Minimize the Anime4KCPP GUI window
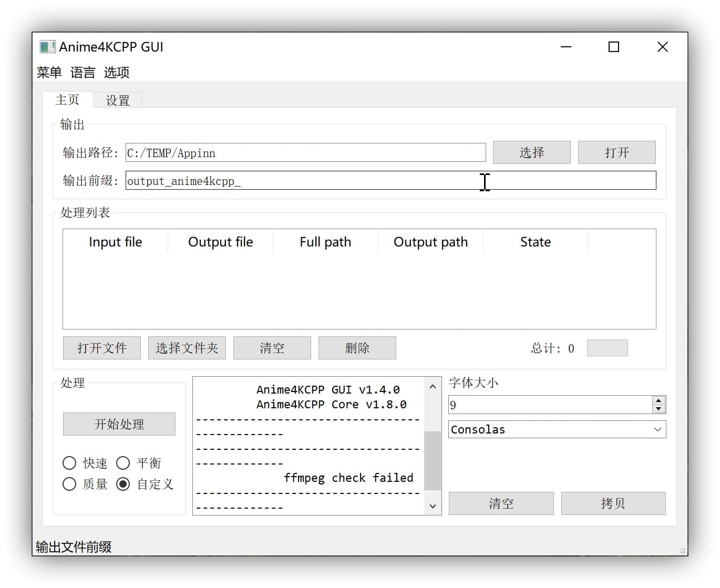 tap(566, 47)
